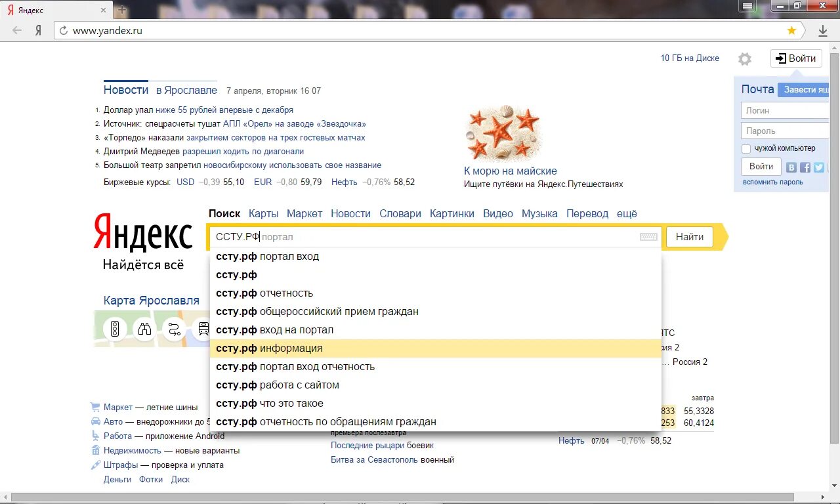840x504 pixels.
Task: Open downloads via the arrow icon
Action: pos(823,30)
